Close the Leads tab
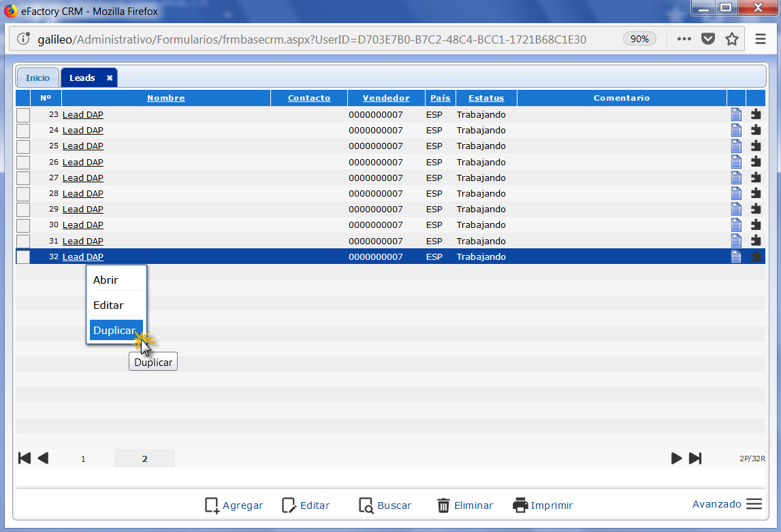The height and width of the screenshot is (532, 781). tap(110, 78)
